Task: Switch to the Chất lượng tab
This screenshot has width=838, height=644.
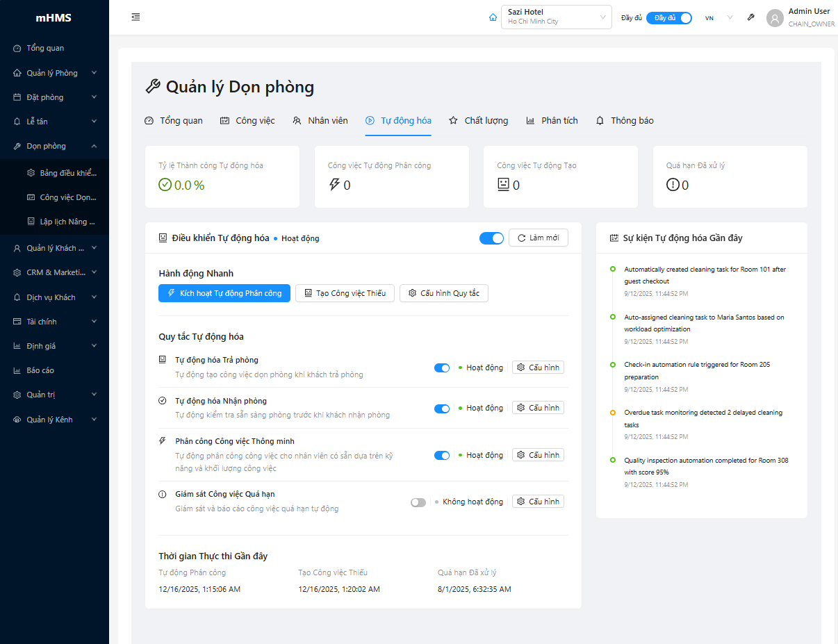Action: 478,121
